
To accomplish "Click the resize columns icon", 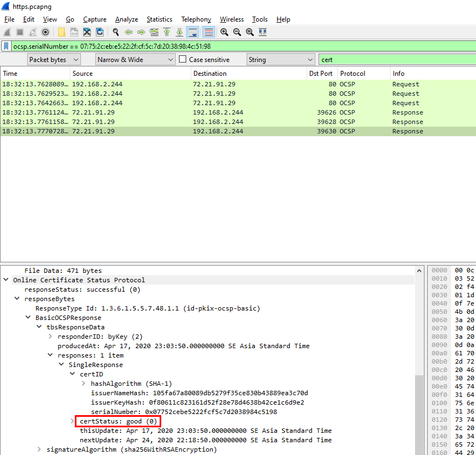I will point(263,32).
